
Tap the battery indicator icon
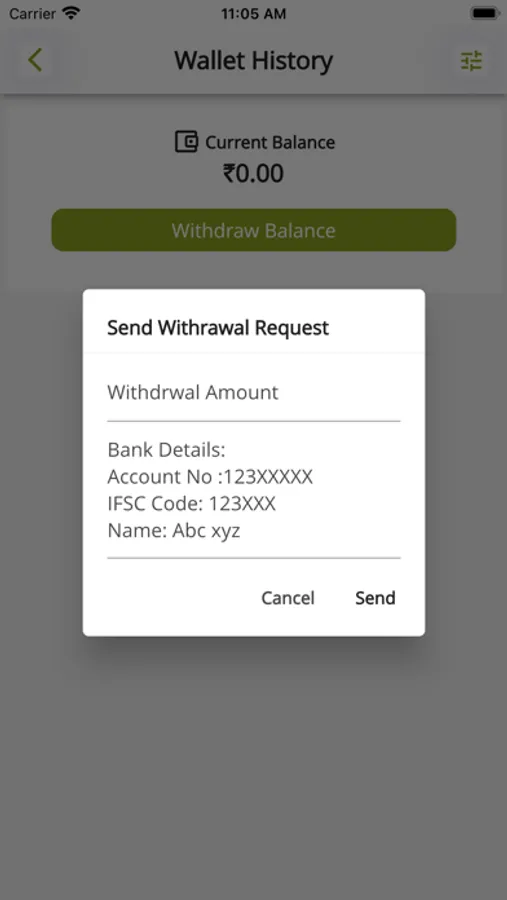(x=484, y=13)
